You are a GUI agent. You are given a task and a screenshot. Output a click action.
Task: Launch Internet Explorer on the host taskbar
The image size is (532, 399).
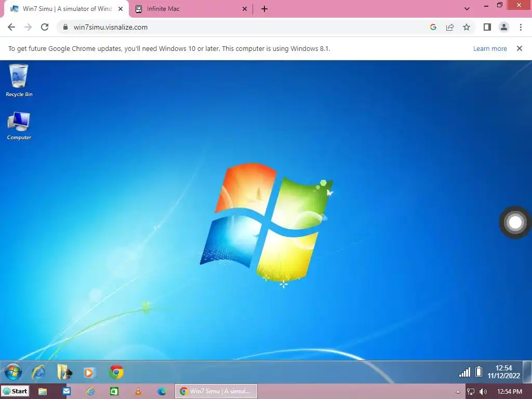click(x=90, y=391)
